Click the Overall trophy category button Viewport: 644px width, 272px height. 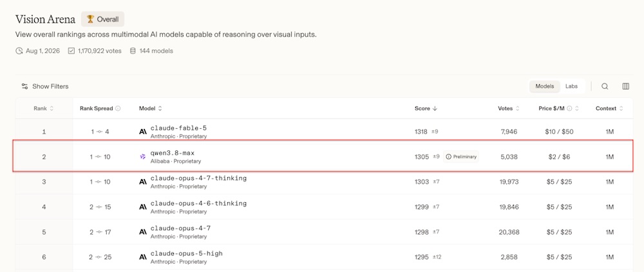[102, 19]
